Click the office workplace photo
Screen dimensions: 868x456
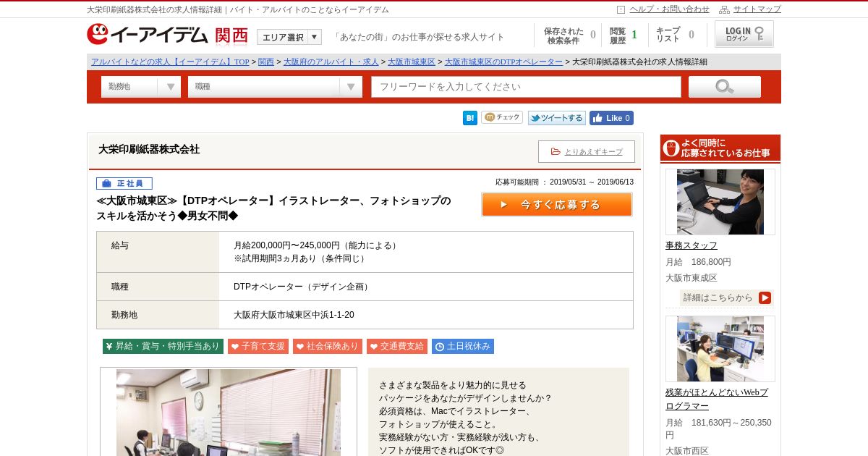[x=229, y=412]
